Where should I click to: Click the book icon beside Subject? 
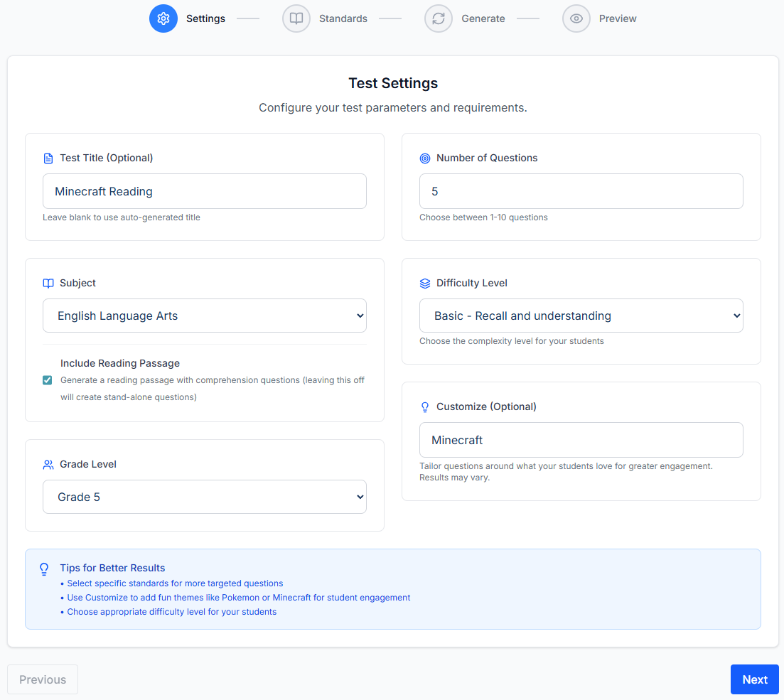pyautogui.click(x=48, y=283)
